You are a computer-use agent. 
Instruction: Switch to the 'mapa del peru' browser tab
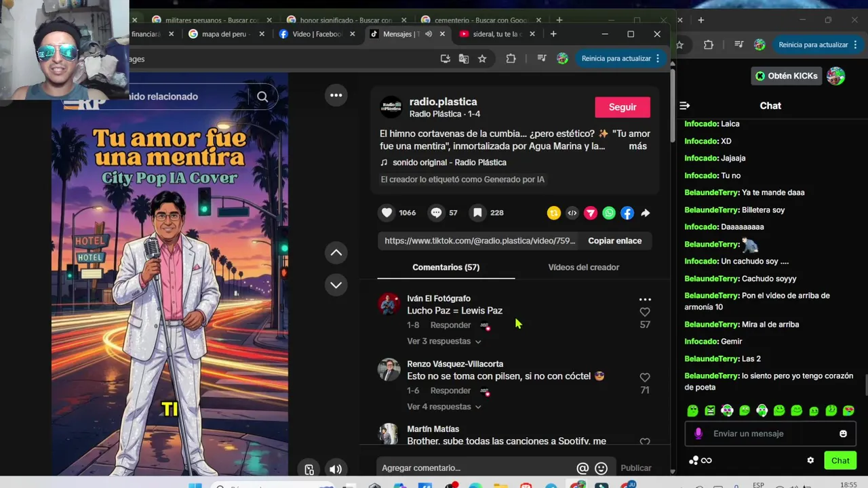point(224,34)
